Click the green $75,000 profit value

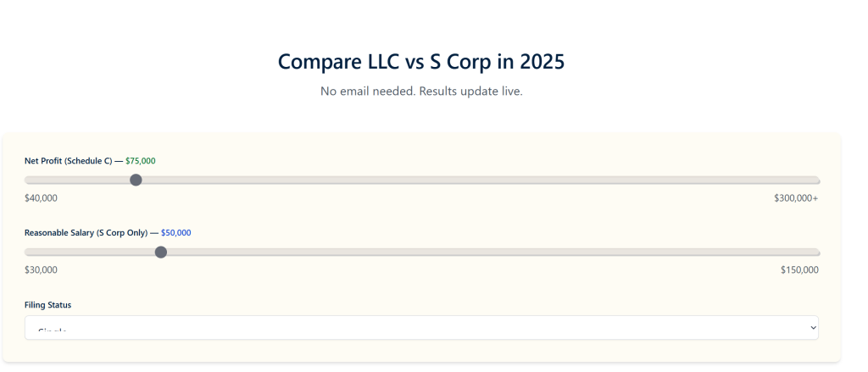141,161
